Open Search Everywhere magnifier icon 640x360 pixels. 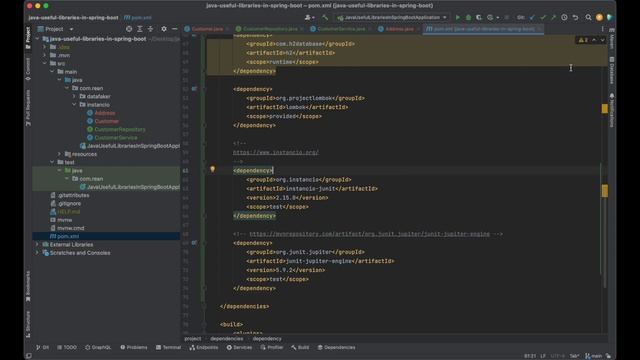pyautogui.click(x=588, y=18)
